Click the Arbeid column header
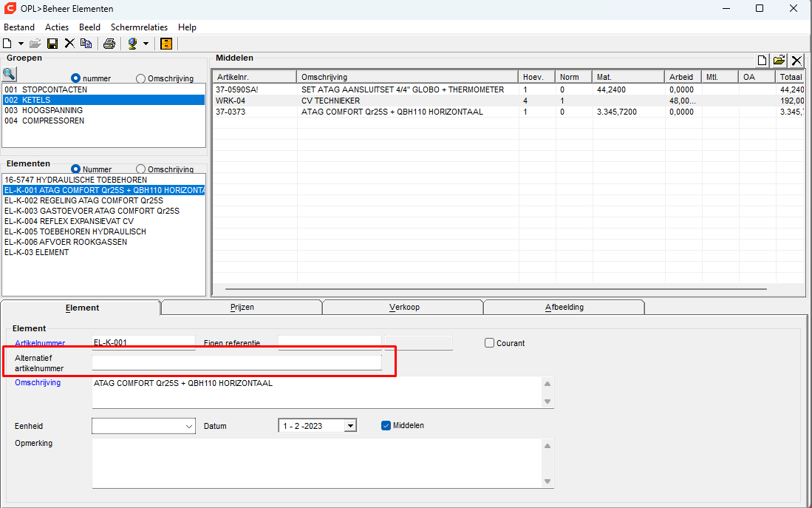This screenshot has height=508, width=812. [x=683, y=77]
